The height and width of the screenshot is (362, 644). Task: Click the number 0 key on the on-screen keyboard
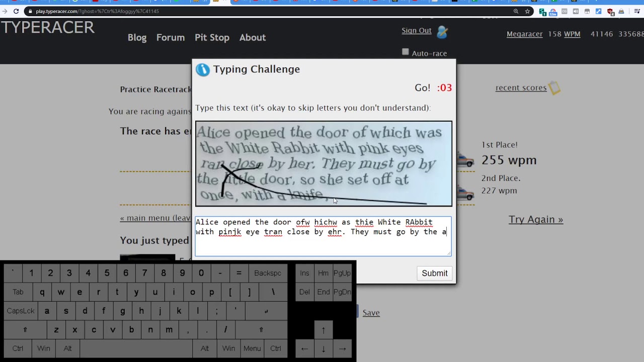tap(201, 273)
